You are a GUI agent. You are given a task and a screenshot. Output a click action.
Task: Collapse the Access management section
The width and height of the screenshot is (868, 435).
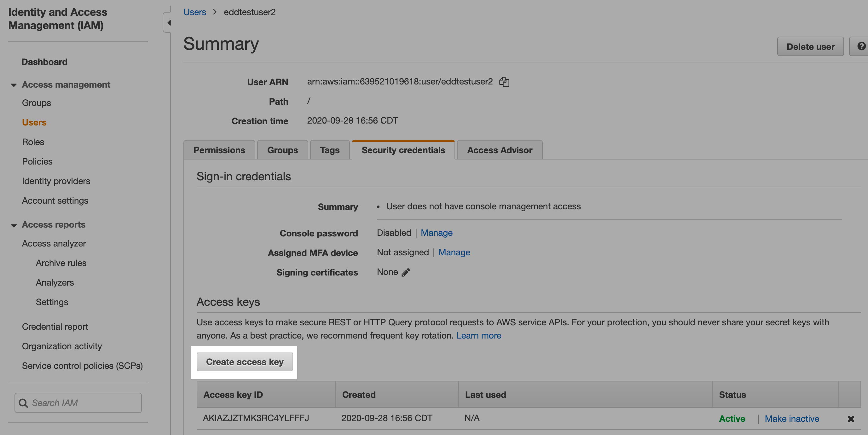14,85
